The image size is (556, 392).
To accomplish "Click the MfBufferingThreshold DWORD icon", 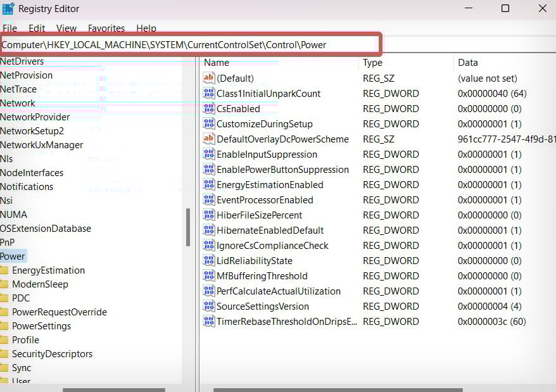I will click(209, 275).
